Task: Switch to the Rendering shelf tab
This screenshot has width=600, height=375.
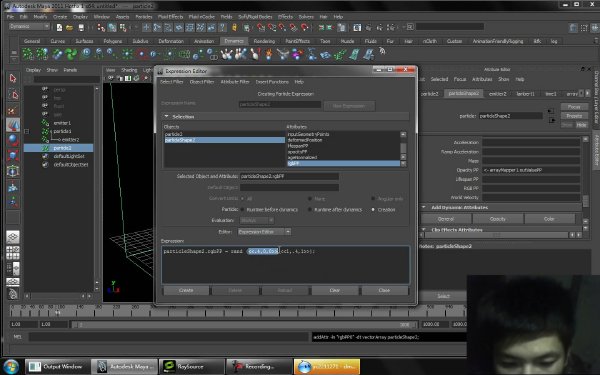Action: coord(264,41)
